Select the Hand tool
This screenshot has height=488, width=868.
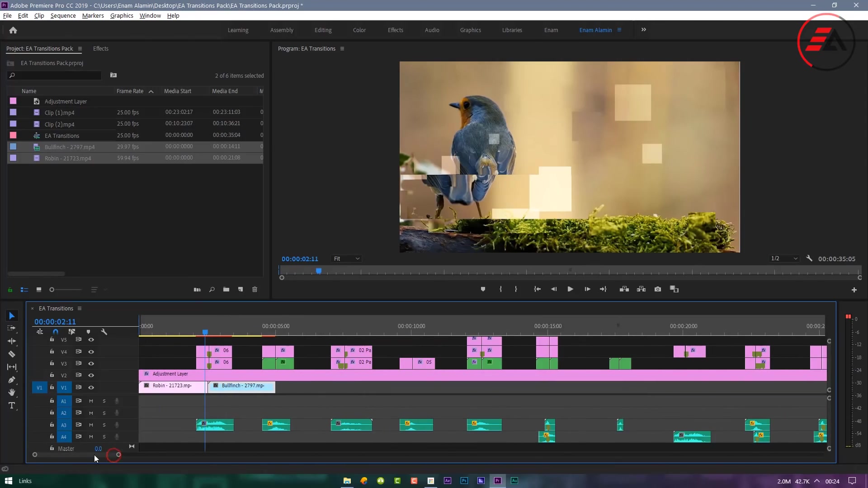point(12,392)
